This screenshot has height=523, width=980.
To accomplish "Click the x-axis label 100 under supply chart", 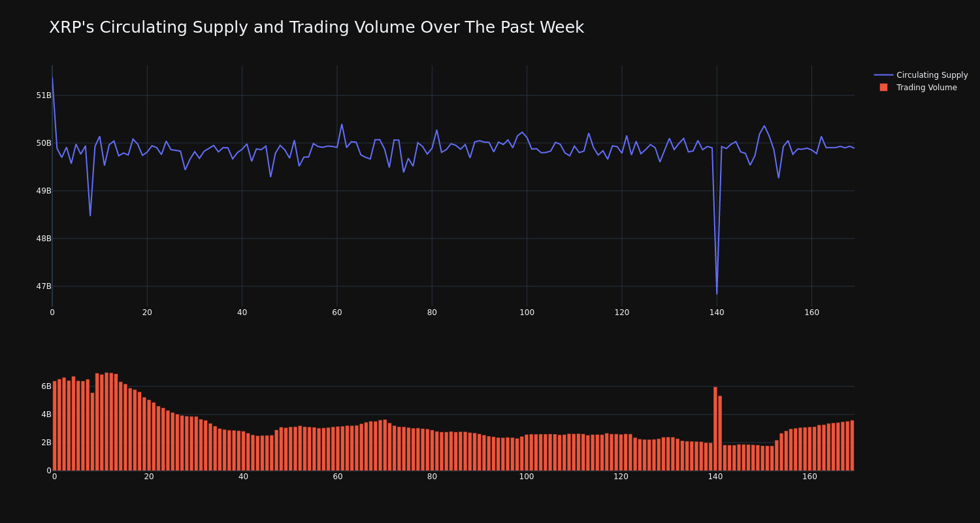I will [x=527, y=312].
